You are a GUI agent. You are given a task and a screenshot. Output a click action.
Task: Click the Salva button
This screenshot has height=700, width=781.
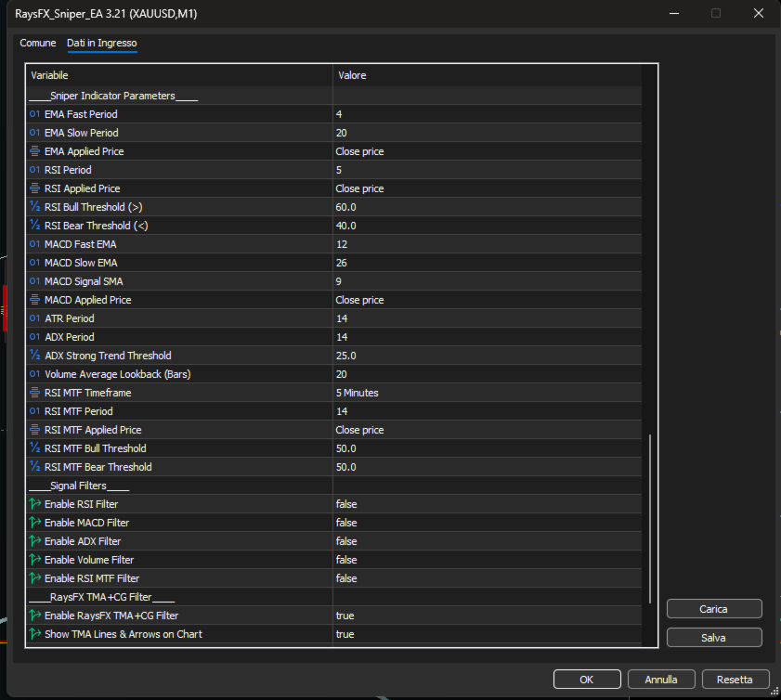coord(714,637)
